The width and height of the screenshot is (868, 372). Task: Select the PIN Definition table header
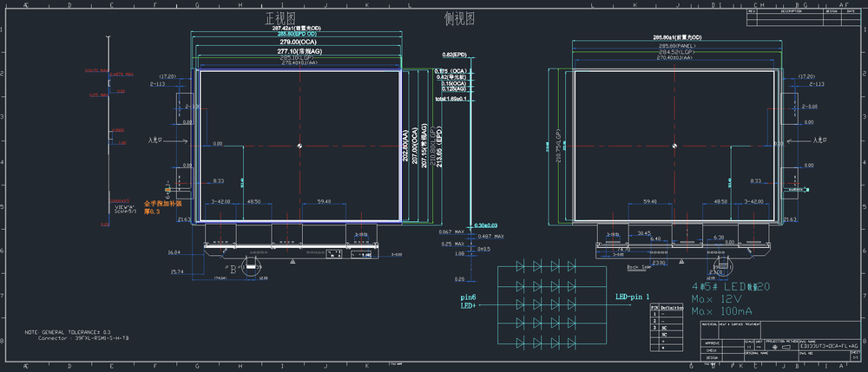(667, 307)
